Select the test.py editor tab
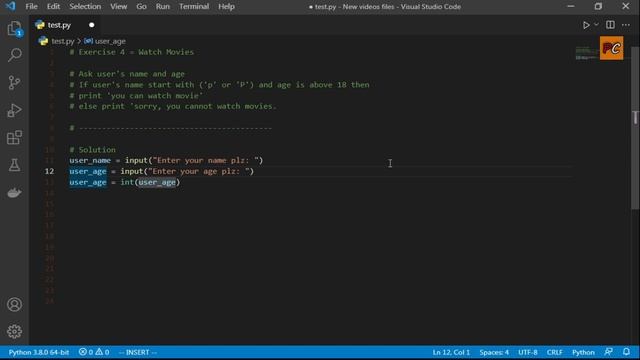The image size is (640, 360). point(65,25)
